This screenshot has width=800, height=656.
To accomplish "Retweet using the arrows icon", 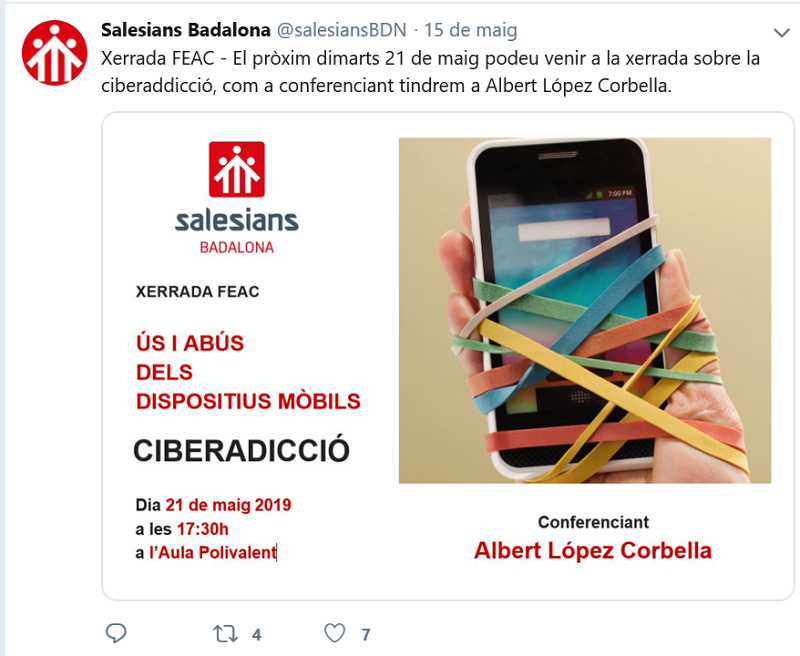I will click(226, 634).
